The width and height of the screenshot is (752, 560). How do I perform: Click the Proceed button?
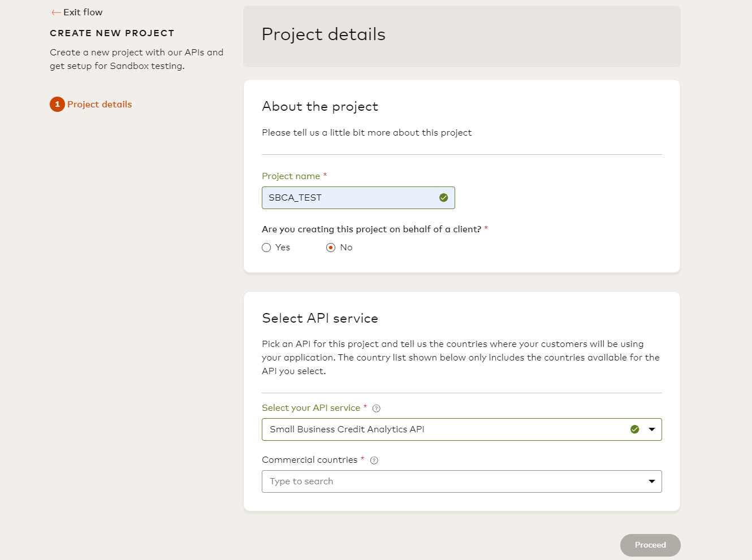(x=650, y=545)
